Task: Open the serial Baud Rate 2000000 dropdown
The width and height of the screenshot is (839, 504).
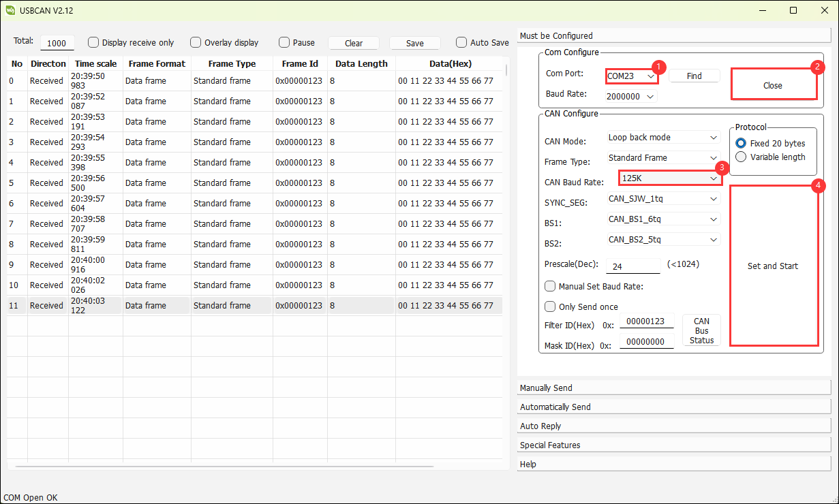Action: (631, 97)
